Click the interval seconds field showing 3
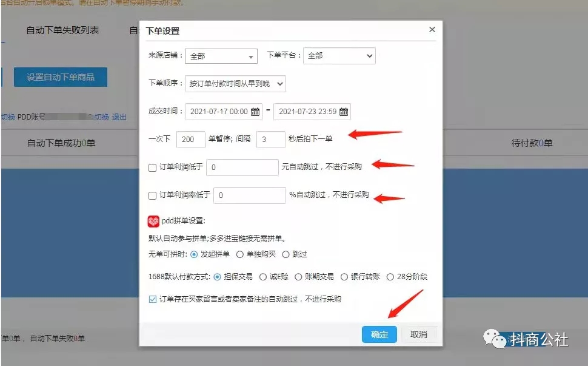The image size is (588, 366). click(x=271, y=139)
